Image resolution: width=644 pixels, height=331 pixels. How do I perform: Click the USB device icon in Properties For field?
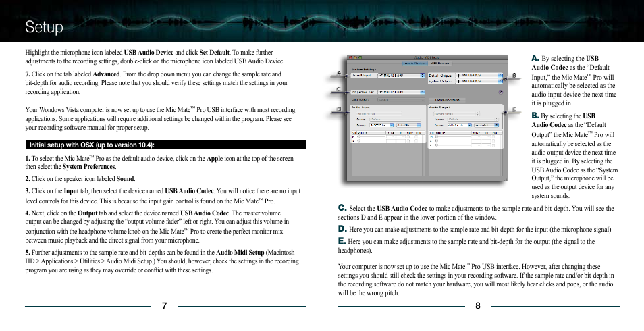point(380,92)
